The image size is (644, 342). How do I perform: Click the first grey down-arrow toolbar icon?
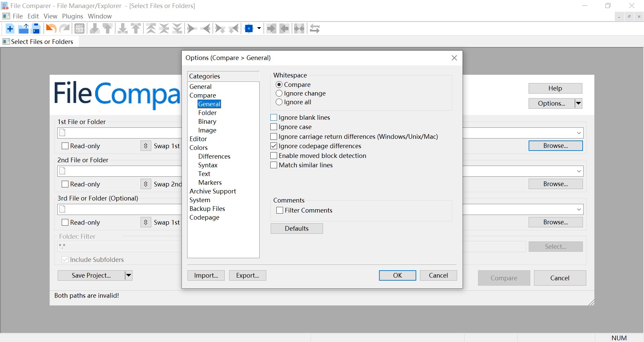point(95,29)
